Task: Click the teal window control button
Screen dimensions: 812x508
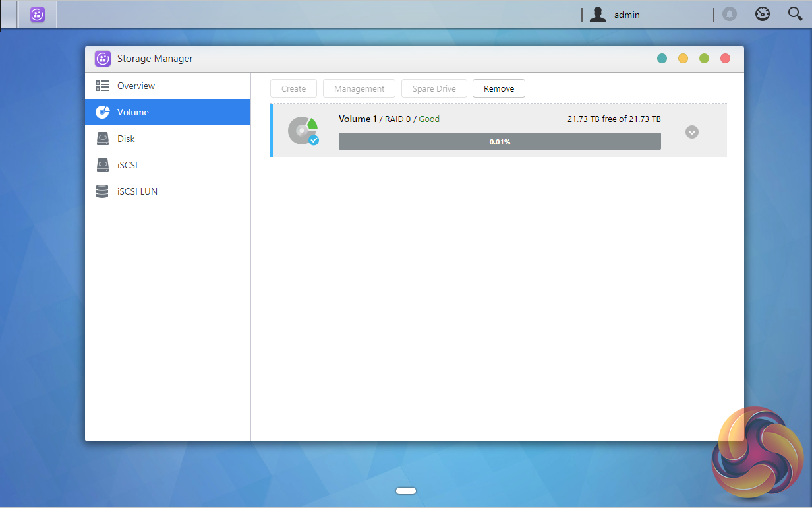Action: click(662, 59)
